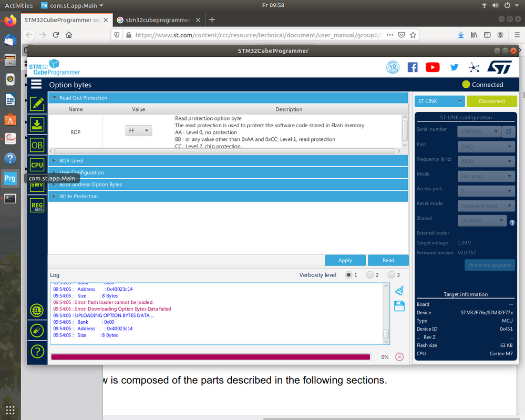Open the REG beta registers view
This screenshot has width=525, height=420.
(x=37, y=206)
